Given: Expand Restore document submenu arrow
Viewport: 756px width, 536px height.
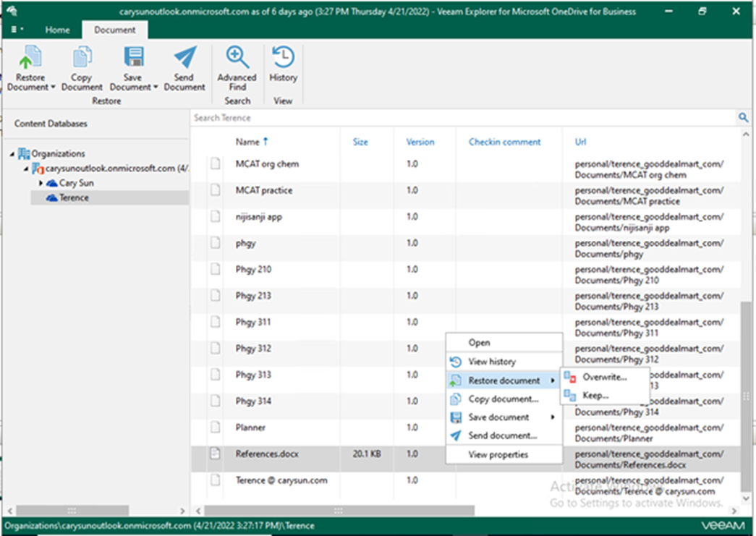Looking at the screenshot, I should coord(553,380).
